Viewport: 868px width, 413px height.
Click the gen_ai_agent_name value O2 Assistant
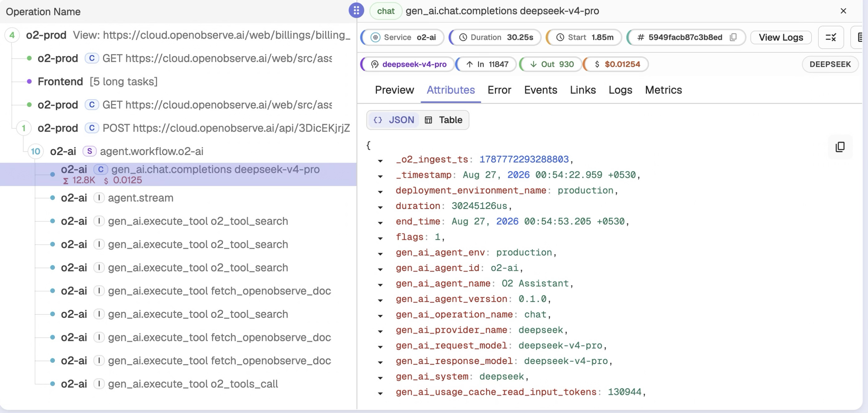[535, 283]
